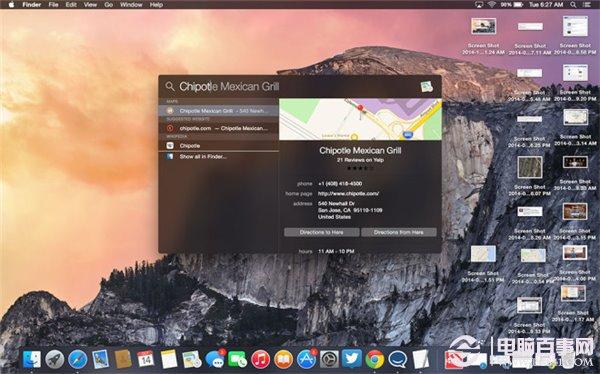Open the Edit menu
This screenshot has width=600, height=374.
pos(71,5)
